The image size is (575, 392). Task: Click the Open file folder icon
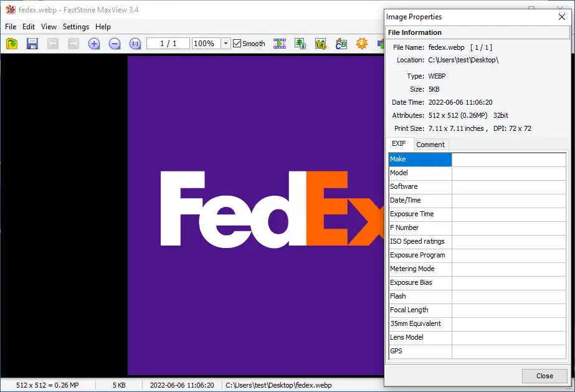(12, 44)
